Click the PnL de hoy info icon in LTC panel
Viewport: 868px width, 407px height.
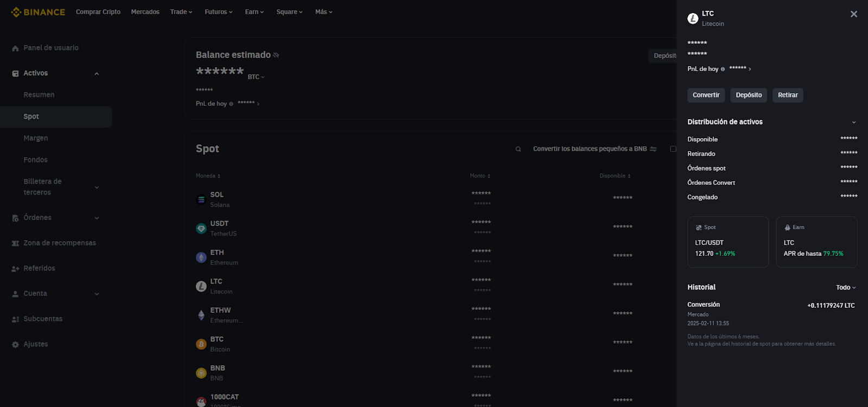click(723, 69)
